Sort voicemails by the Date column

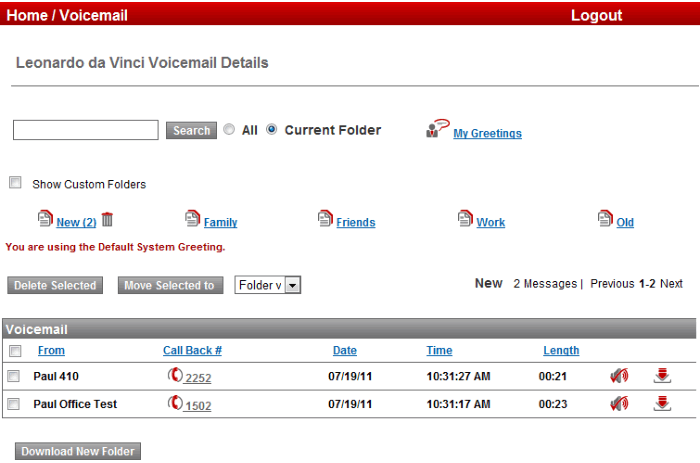click(345, 350)
